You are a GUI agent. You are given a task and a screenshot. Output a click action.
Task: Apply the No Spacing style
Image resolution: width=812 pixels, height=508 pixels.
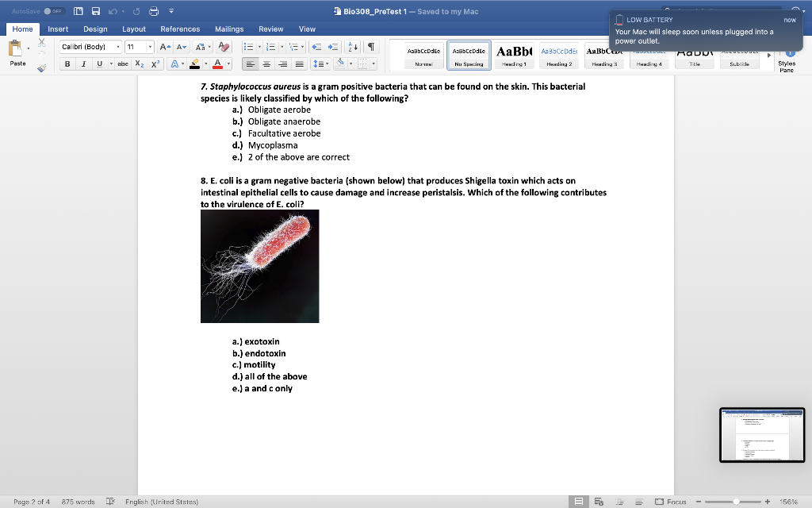point(469,56)
